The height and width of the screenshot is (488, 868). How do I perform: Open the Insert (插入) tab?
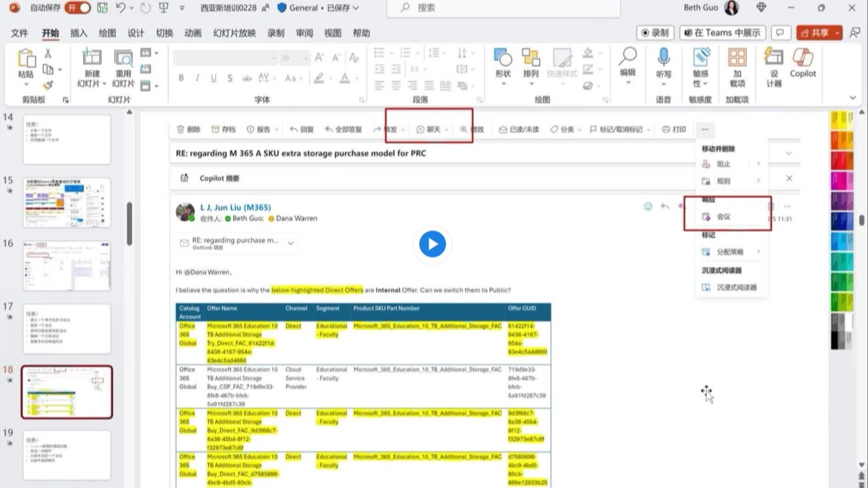pyautogui.click(x=79, y=33)
